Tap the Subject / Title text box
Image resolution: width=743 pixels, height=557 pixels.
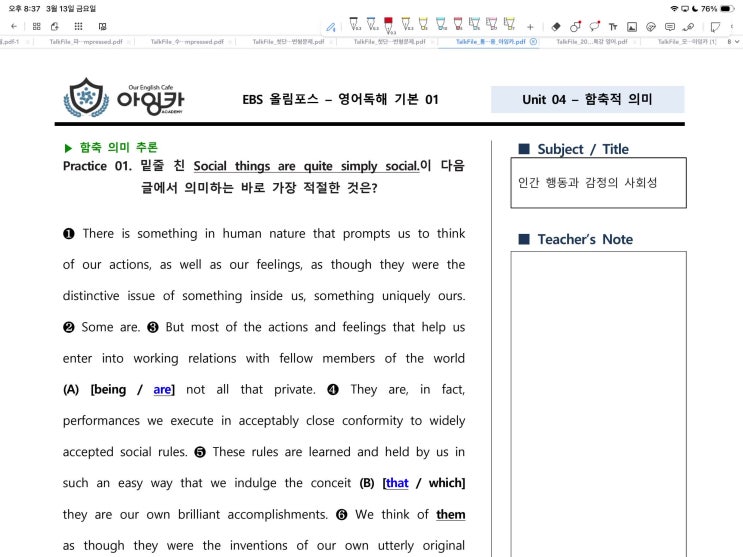(x=598, y=183)
